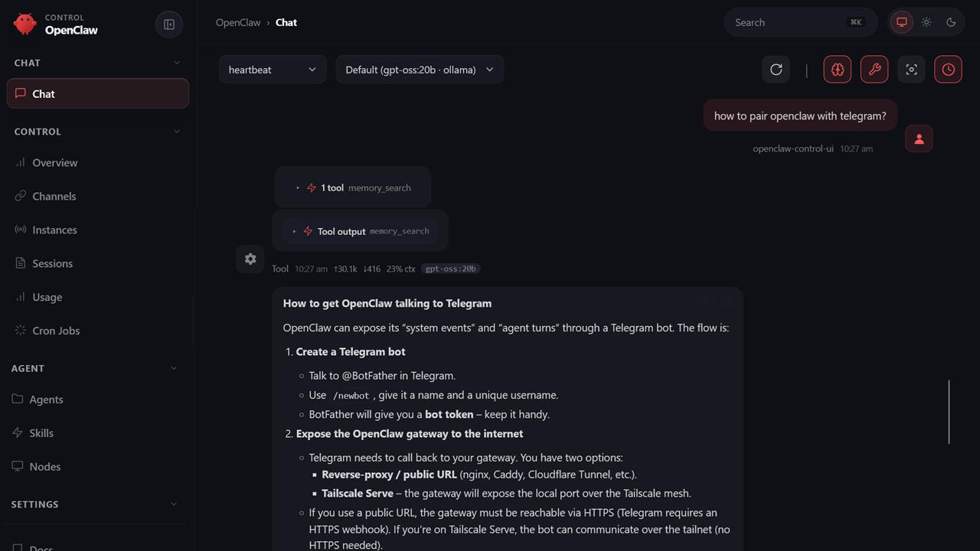Expand the Tool output memory_search entry
Viewport: 980px width, 551px height.
360,231
